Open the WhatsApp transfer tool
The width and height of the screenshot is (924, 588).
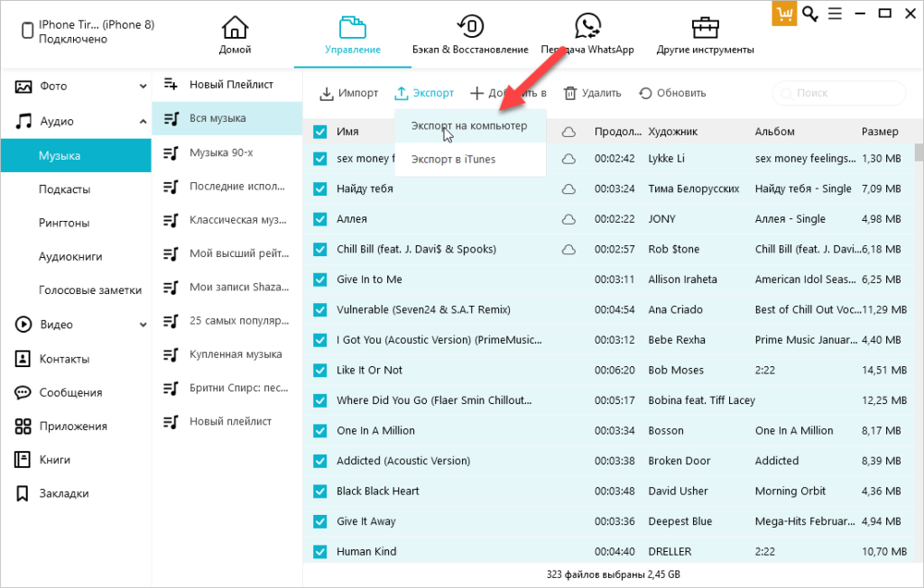pos(587,28)
